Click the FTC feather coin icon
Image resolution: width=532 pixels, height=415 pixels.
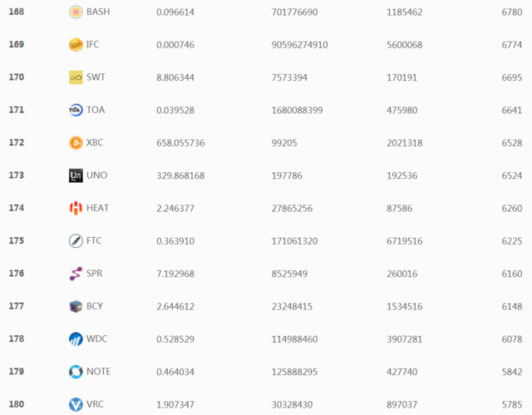(76, 241)
